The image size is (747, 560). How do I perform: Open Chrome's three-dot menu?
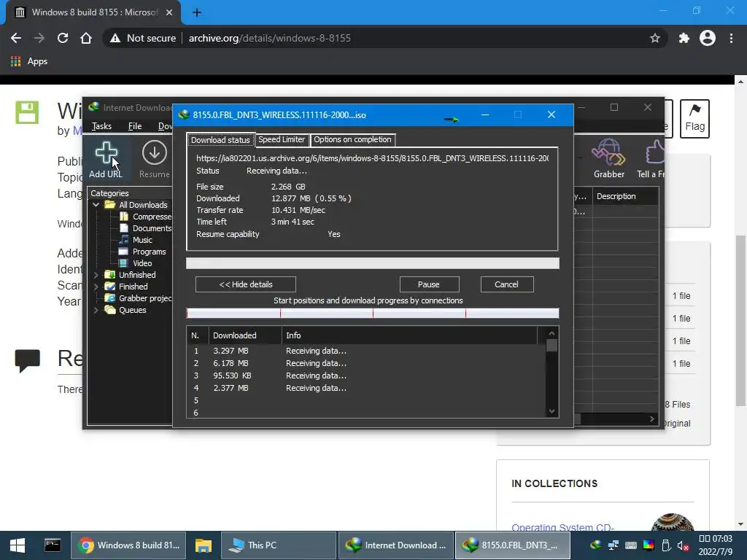pos(731,38)
